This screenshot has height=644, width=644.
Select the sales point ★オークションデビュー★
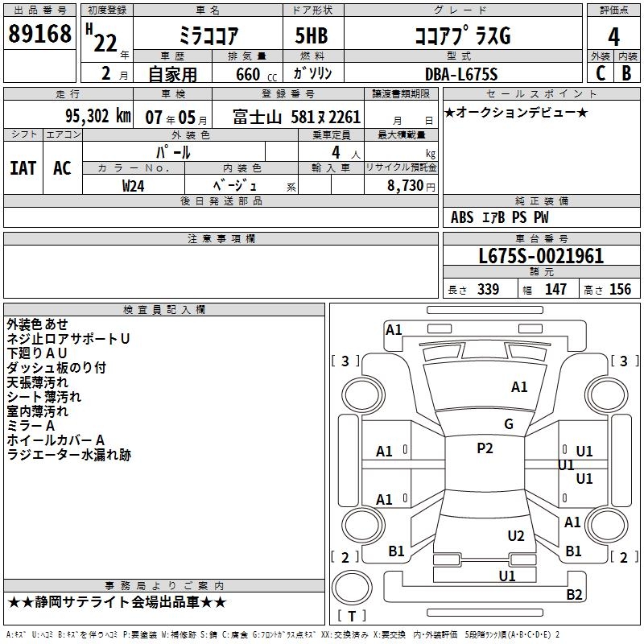pos(516,112)
